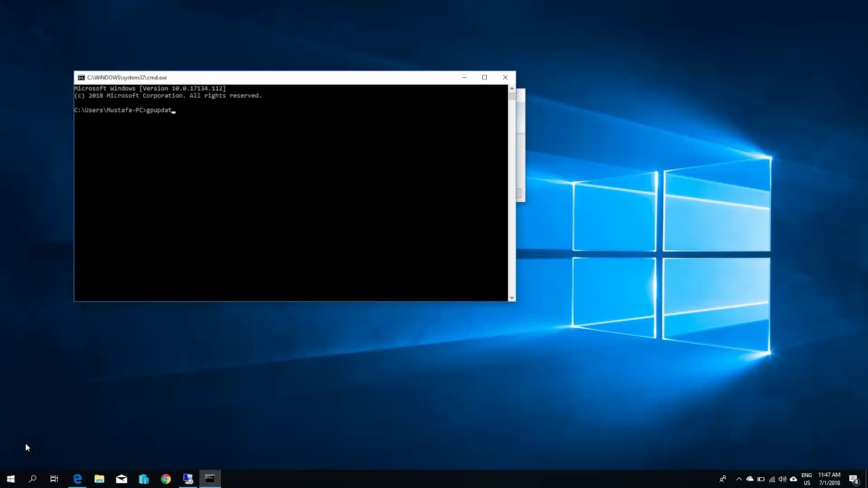Open File Explorer from taskbar
Screen dimensions: 868x488
[x=99, y=479]
